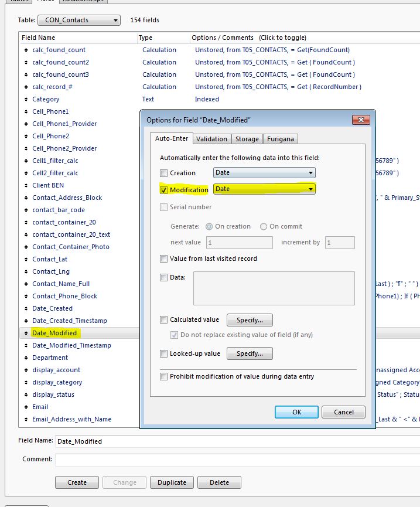Click the Delete field button
This screenshot has width=420, height=507.
[219, 482]
